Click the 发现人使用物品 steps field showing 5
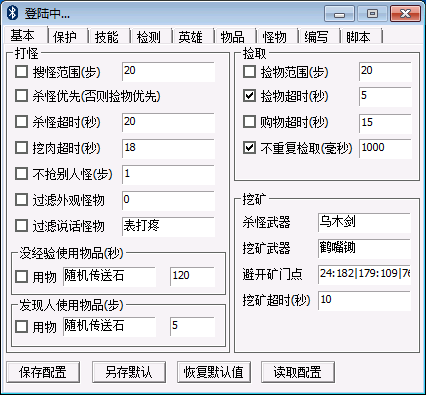The height and width of the screenshot is (395, 426). pyautogui.click(x=192, y=327)
